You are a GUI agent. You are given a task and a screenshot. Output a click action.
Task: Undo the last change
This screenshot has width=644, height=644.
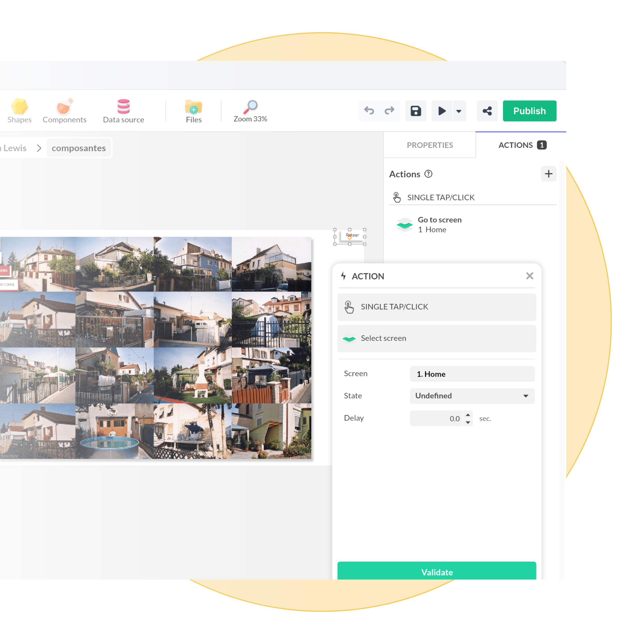point(369,111)
